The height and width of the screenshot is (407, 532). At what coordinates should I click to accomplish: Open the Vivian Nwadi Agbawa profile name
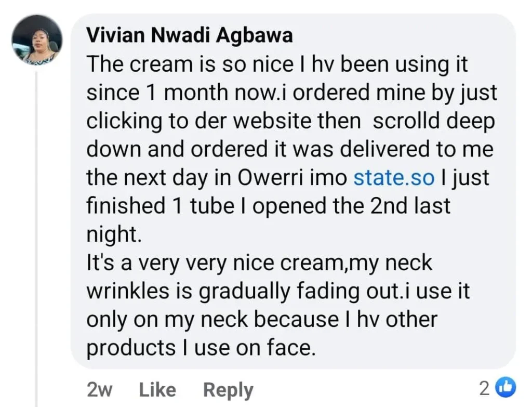pos(189,35)
